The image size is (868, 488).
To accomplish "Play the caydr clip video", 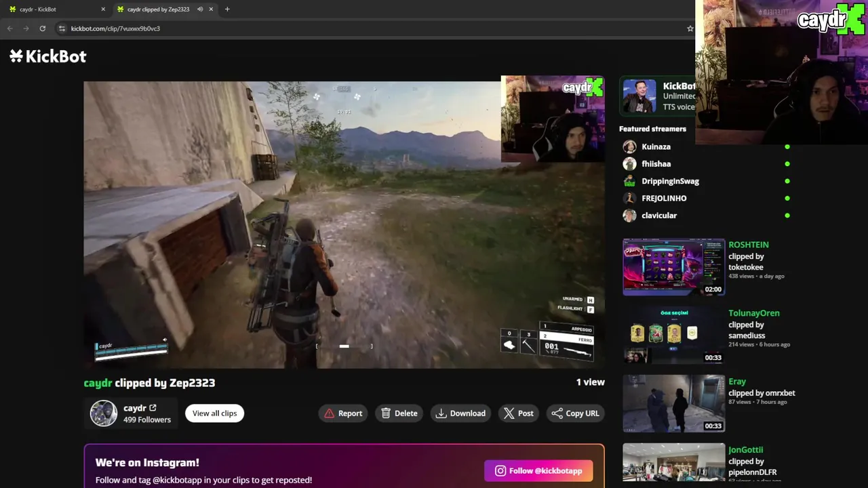I will 344,225.
